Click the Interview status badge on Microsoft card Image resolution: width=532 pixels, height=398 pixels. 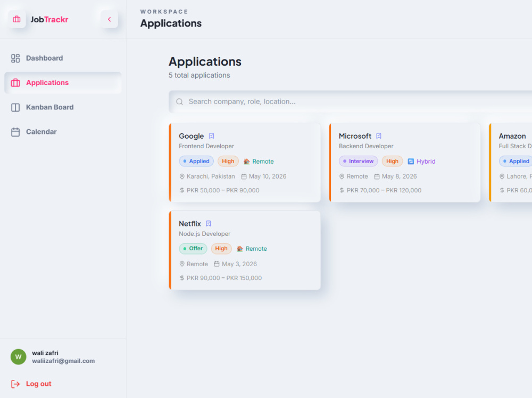(358, 161)
